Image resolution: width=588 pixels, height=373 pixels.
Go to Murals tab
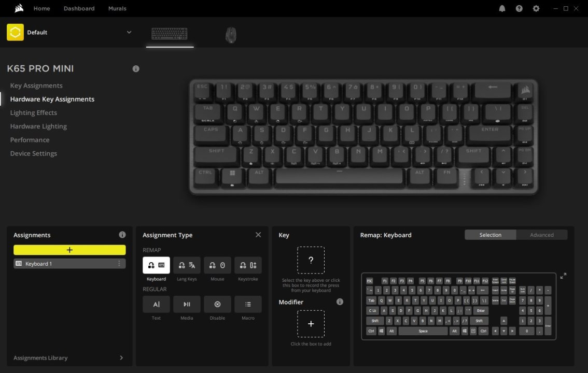117,8
